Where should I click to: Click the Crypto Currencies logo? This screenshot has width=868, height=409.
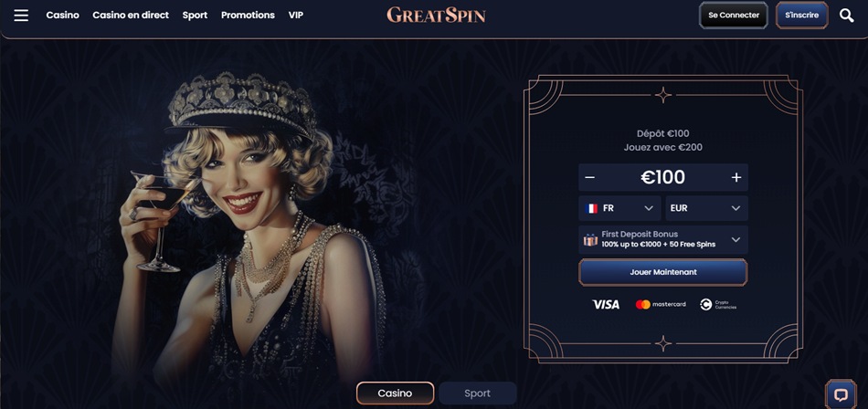[x=718, y=304]
